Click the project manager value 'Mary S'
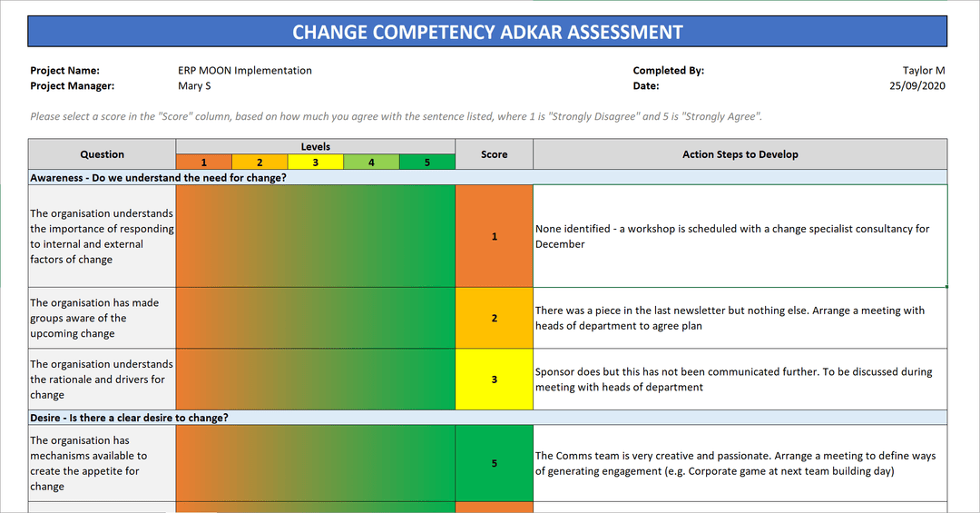Image resolution: width=980 pixels, height=513 pixels. [195, 86]
